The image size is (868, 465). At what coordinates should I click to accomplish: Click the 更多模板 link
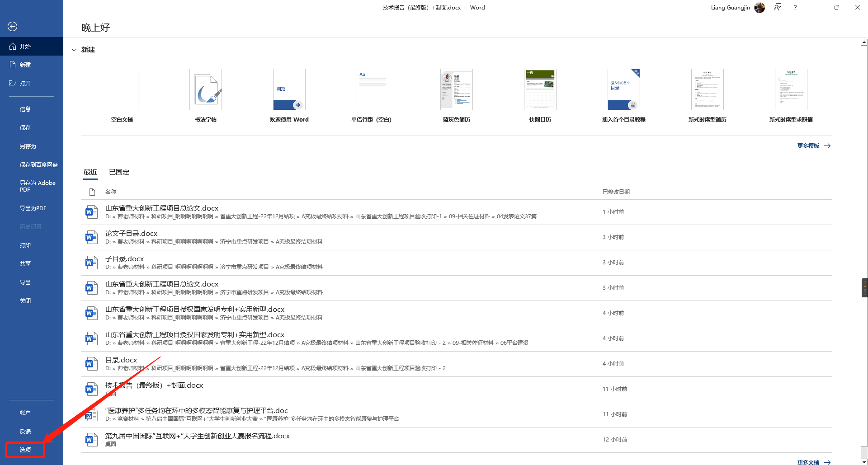pyautogui.click(x=814, y=146)
